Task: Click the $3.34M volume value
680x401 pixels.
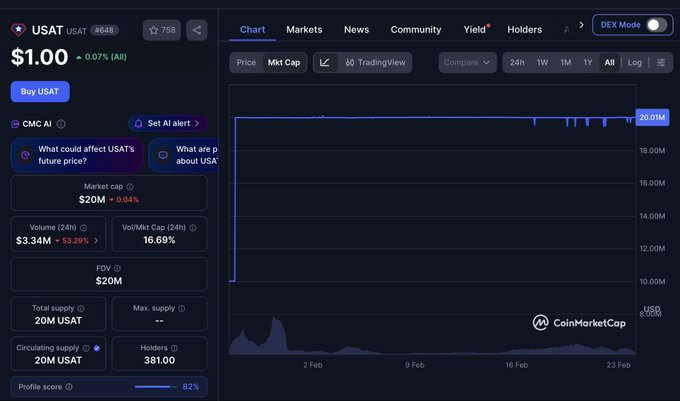Action: tap(33, 241)
